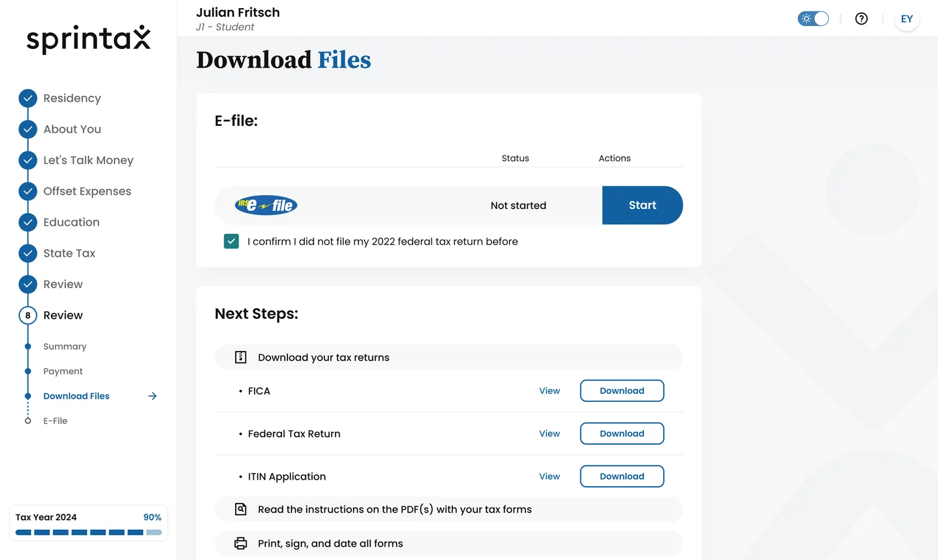Image resolution: width=938 pixels, height=560 pixels.
Task: Toggle the light/dark theme switch
Action: click(813, 19)
